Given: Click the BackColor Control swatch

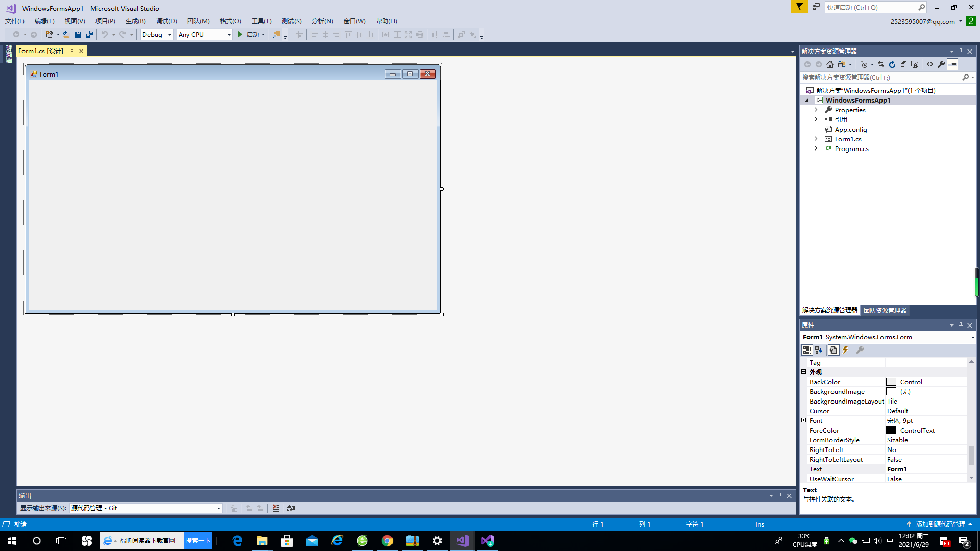Looking at the screenshot, I should [891, 382].
